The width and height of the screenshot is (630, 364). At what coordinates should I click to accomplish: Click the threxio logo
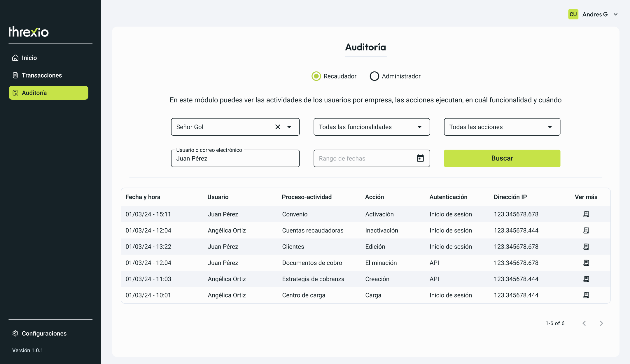click(29, 32)
